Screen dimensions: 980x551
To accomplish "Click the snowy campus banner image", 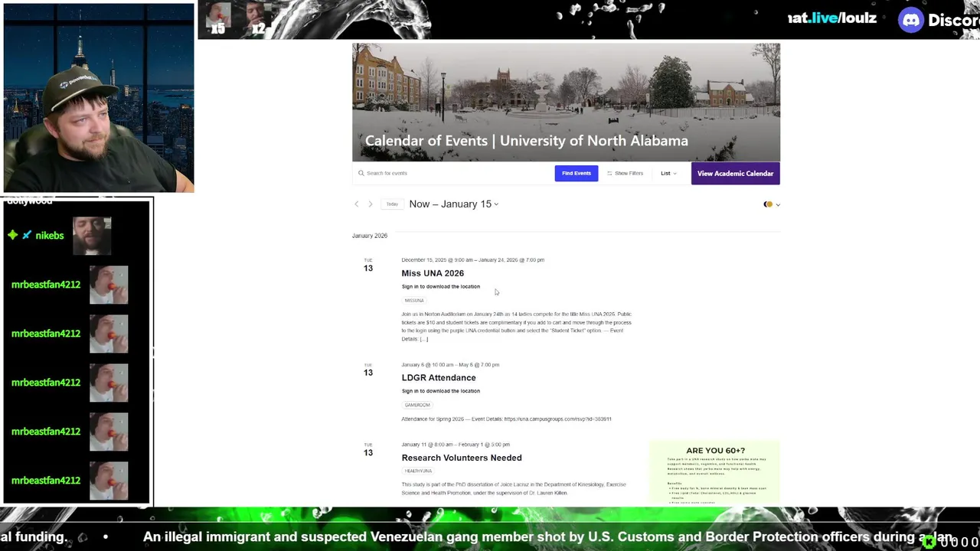I will [566, 102].
